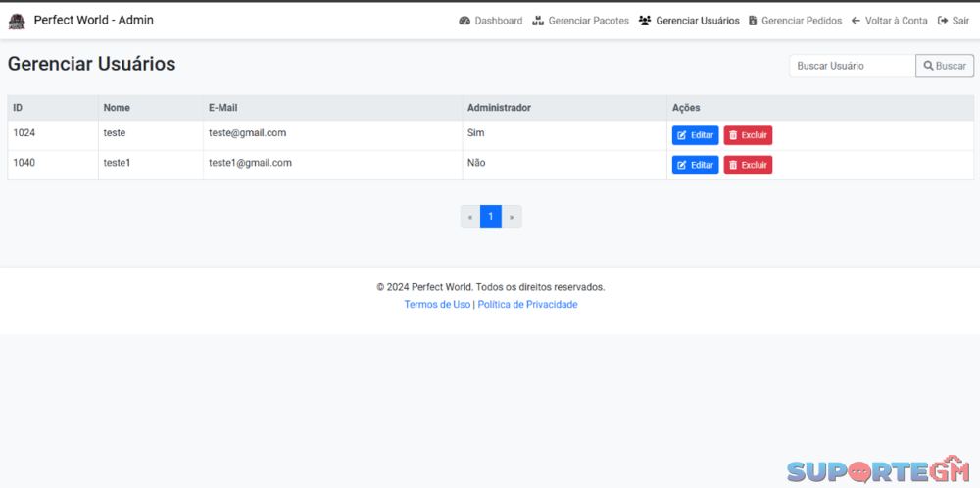The image size is (980, 488).
Task: Open the Termos de Uso link
Action: (x=437, y=305)
